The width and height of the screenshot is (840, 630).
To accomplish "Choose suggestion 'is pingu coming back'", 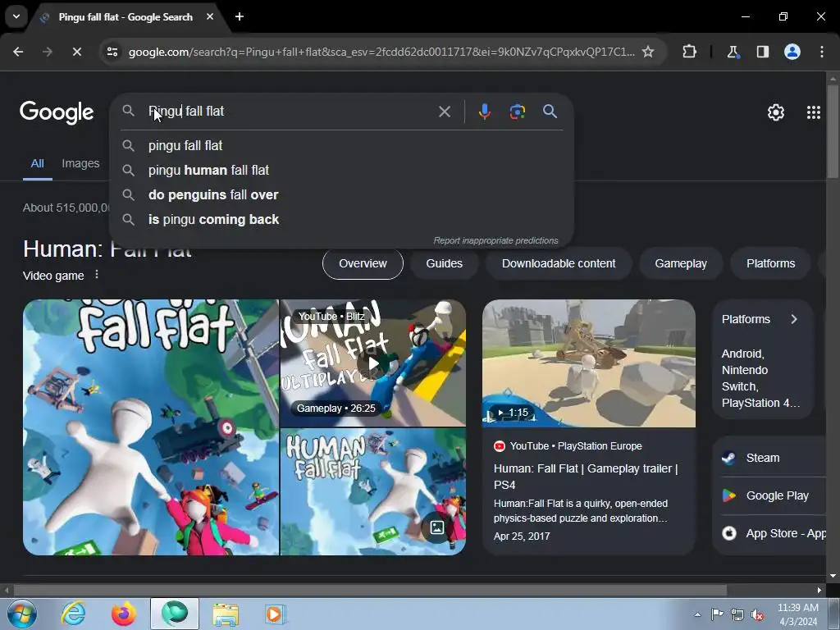I will (342, 220).
